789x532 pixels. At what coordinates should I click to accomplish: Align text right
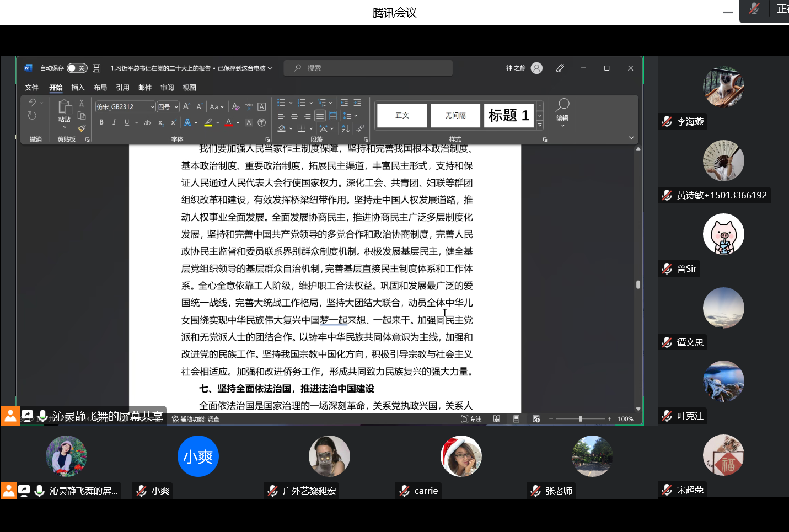point(307,116)
